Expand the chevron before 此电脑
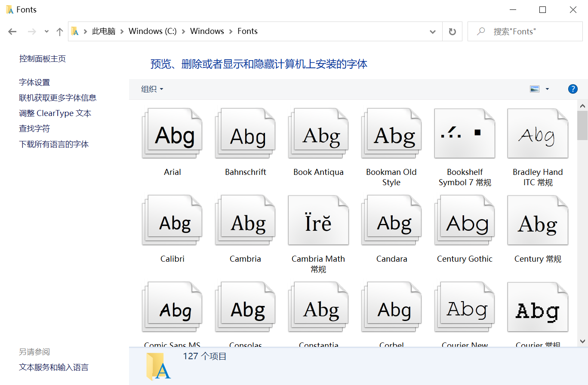The height and width of the screenshot is (385, 588). (85, 31)
